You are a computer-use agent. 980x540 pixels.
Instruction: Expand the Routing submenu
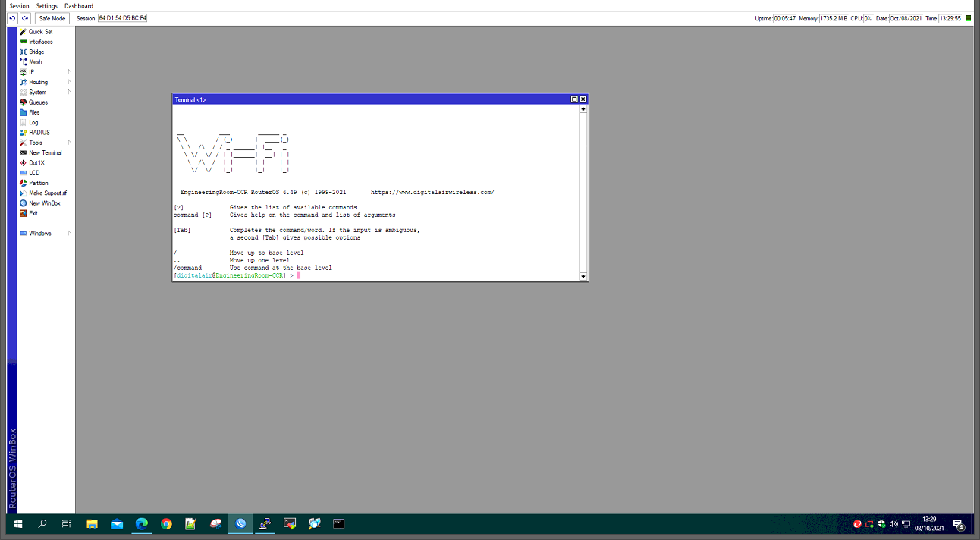[x=38, y=82]
